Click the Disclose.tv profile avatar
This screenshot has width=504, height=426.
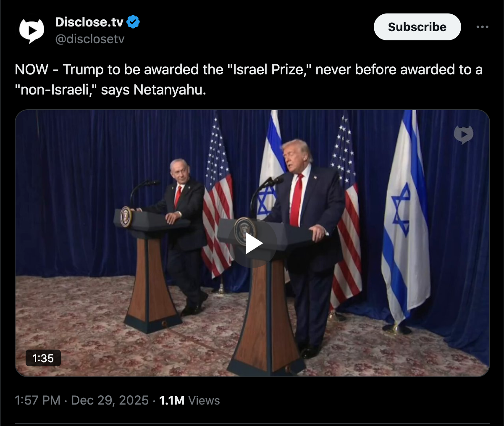tap(31, 30)
